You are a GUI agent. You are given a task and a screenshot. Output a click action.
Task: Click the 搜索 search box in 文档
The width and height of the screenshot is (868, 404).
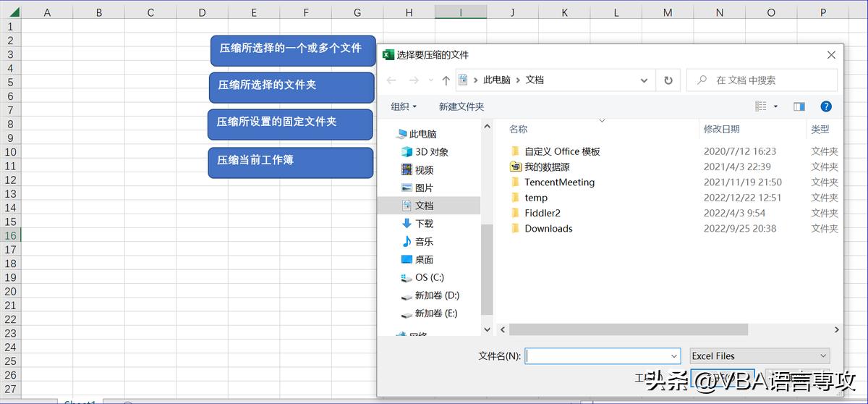coord(762,80)
